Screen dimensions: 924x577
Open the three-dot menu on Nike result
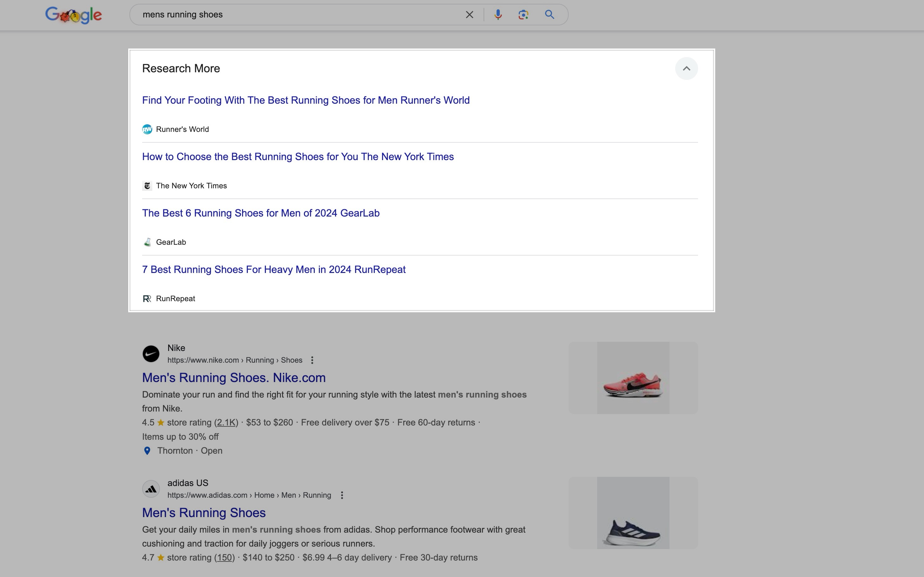pyautogui.click(x=313, y=360)
